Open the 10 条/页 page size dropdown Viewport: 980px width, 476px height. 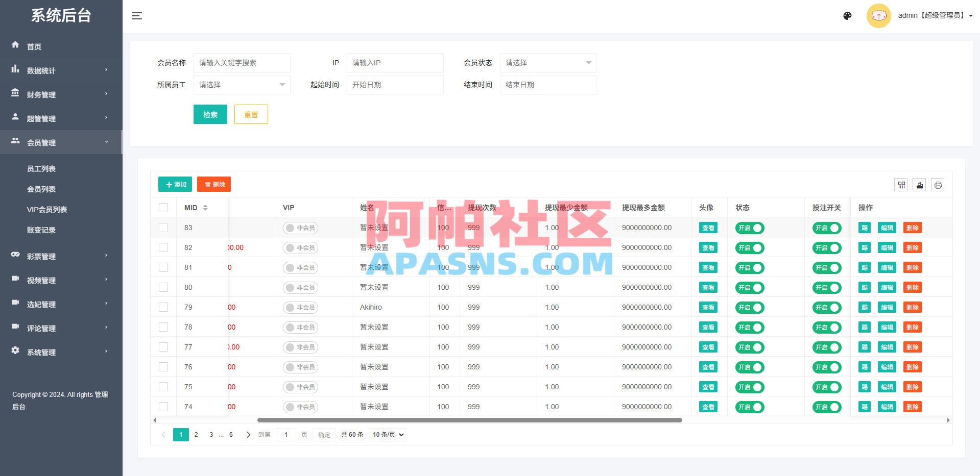coord(388,435)
